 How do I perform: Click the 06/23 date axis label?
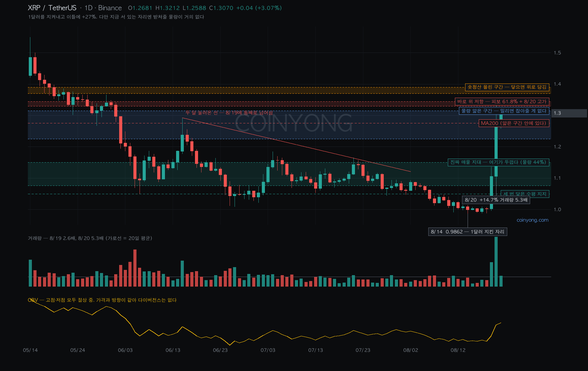(x=220, y=350)
